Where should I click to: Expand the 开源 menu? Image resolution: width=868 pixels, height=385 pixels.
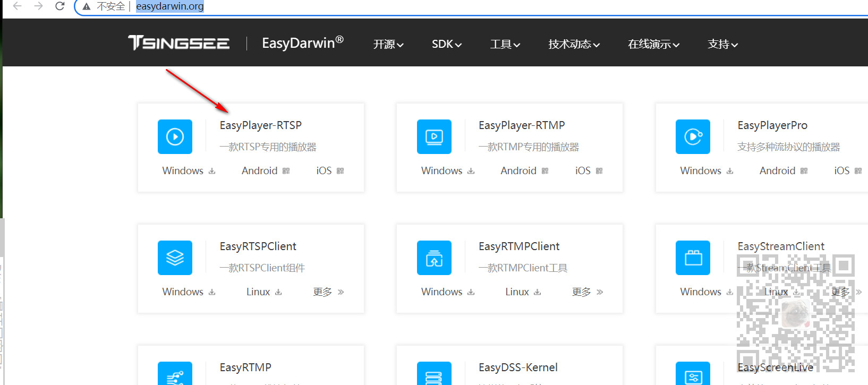click(388, 44)
